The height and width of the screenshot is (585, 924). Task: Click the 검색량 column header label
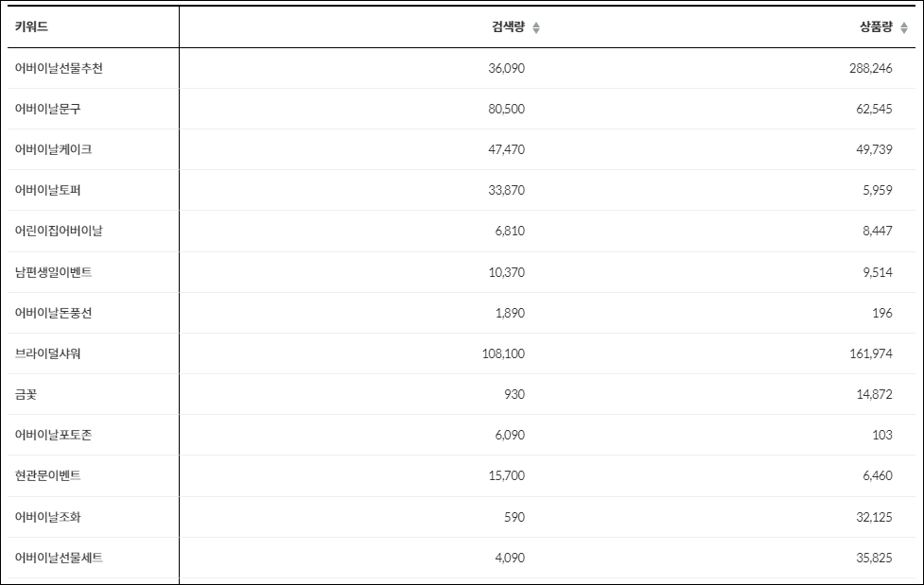tap(508, 26)
